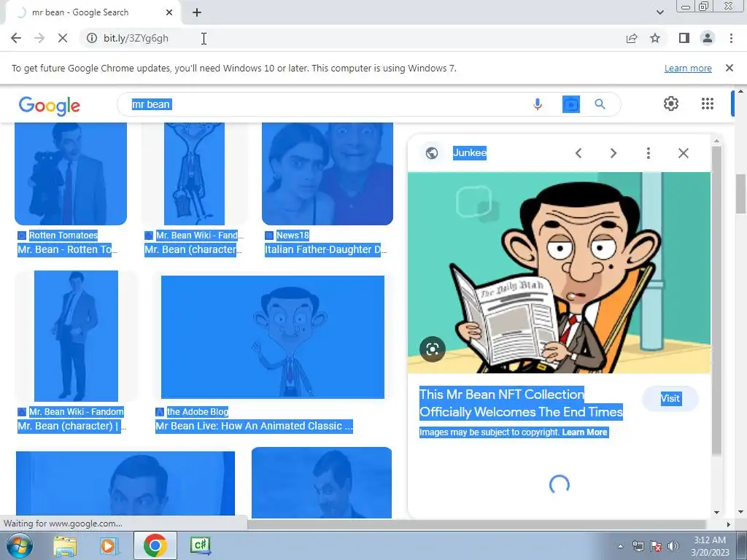Close the mr bean Google Search tab
747x560 pixels.
(x=169, y=12)
